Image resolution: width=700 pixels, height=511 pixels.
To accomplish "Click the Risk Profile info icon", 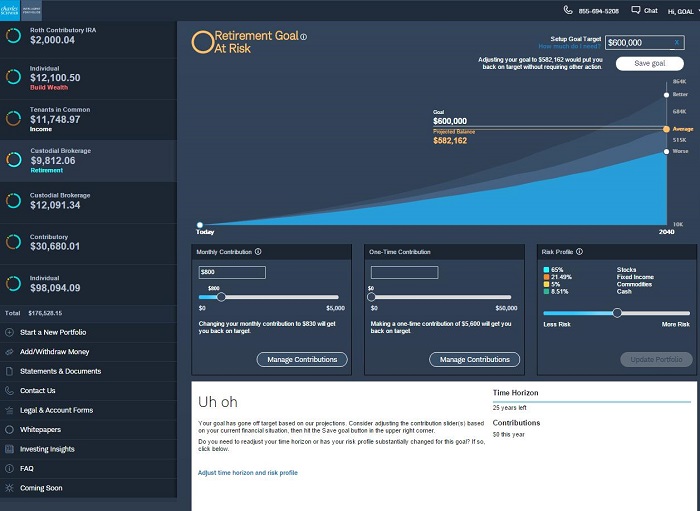I will tap(579, 252).
